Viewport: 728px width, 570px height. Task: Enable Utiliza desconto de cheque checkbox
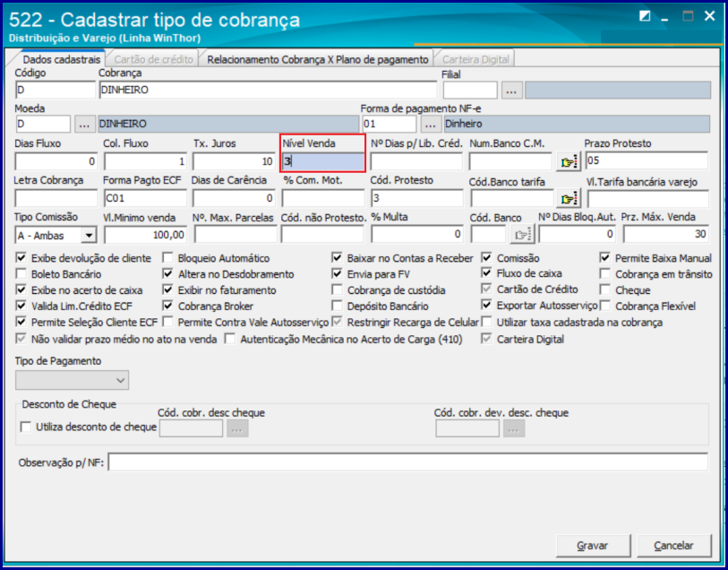coord(26,427)
